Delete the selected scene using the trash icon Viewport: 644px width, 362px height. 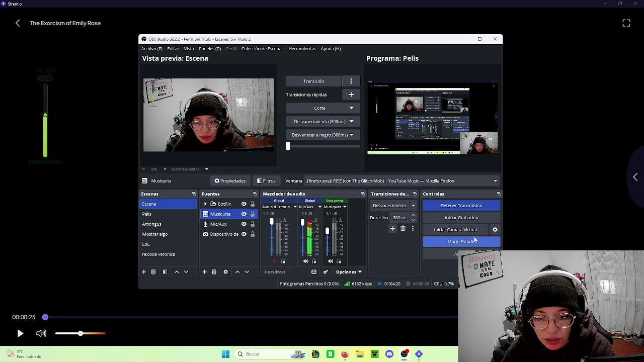click(x=153, y=272)
